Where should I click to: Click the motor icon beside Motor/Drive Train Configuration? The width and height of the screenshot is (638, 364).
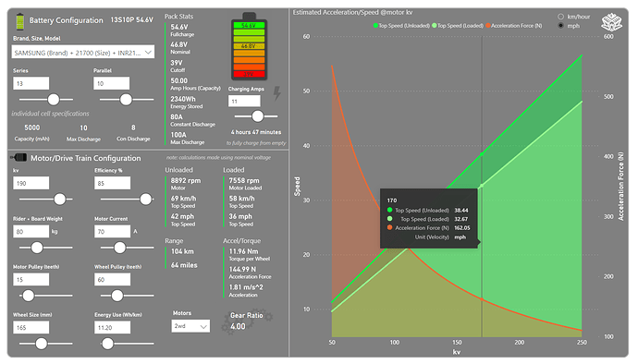click(19, 157)
